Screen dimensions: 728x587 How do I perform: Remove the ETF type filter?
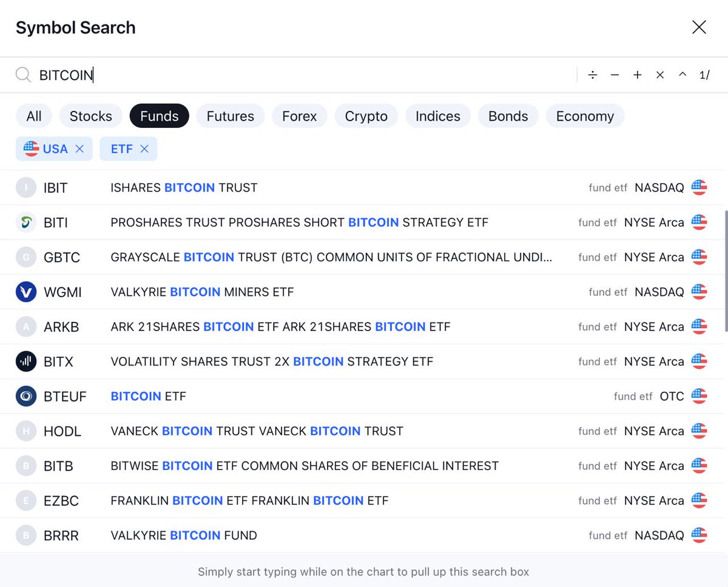point(144,149)
